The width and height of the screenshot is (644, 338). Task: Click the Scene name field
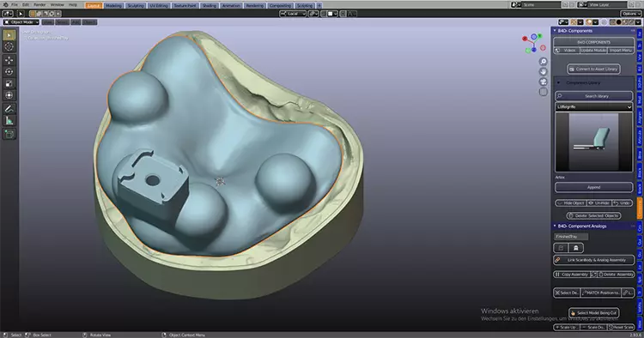(x=541, y=4)
